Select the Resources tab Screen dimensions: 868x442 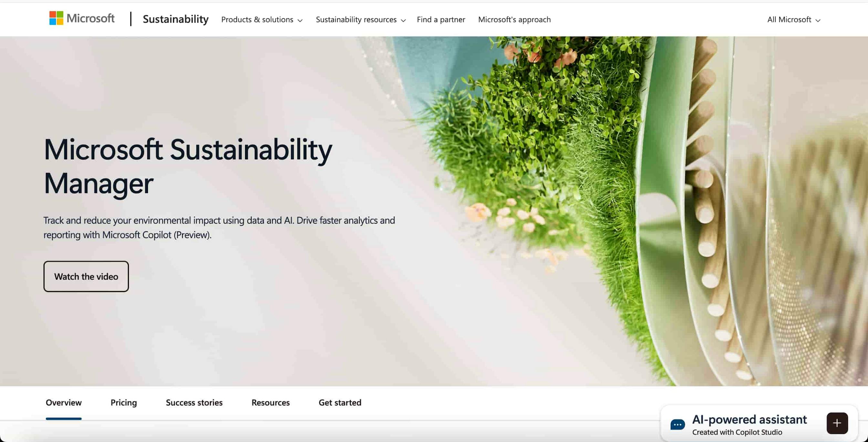coord(271,402)
